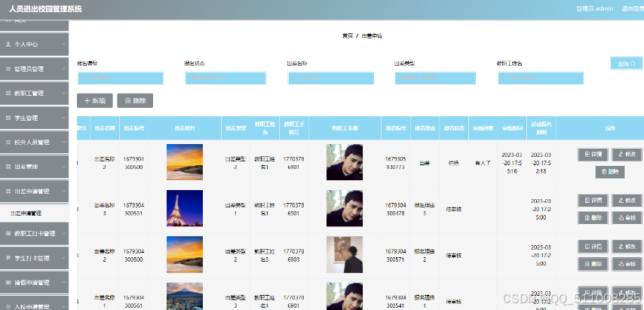Click the 有人了 review reply cell
The width and height of the screenshot is (644, 310).
483,163
